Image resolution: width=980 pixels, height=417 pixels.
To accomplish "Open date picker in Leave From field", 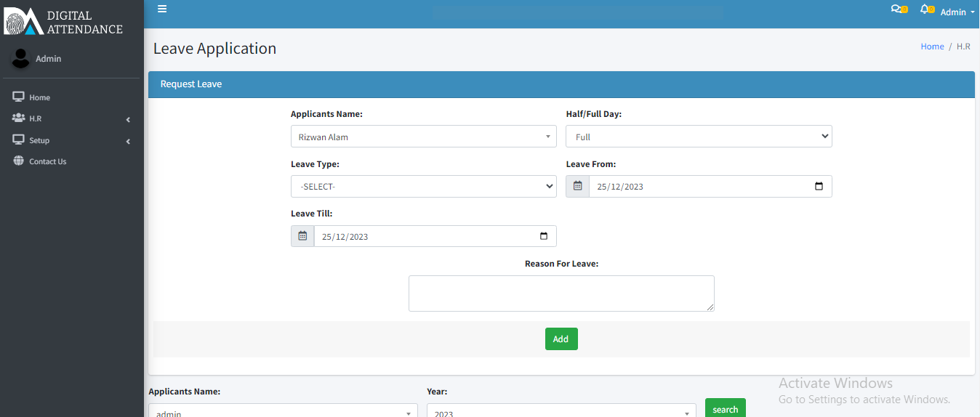I will pos(819,186).
